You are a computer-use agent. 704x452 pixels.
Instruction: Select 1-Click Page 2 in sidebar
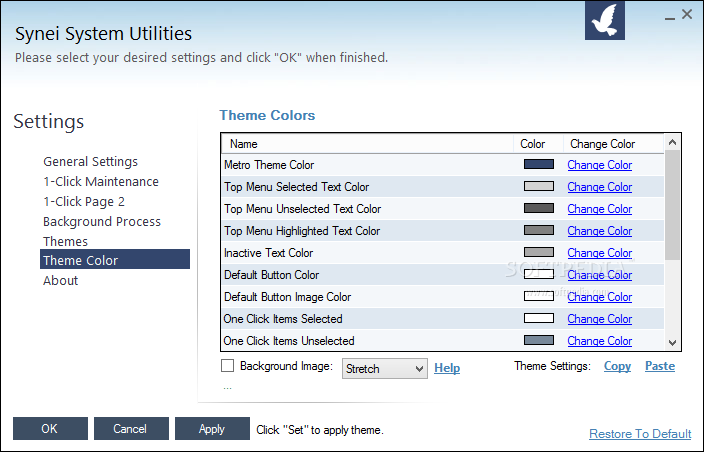pyautogui.click(x=84, y=202)
